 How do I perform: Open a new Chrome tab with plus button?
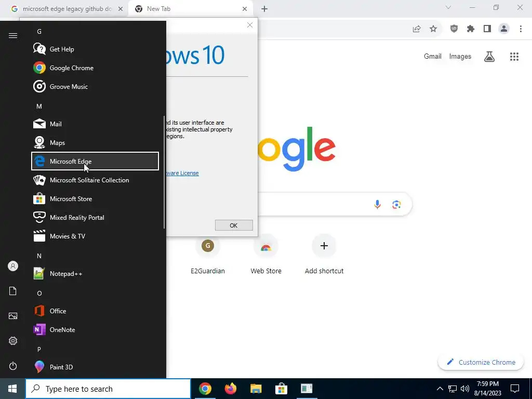pos(264,9)
